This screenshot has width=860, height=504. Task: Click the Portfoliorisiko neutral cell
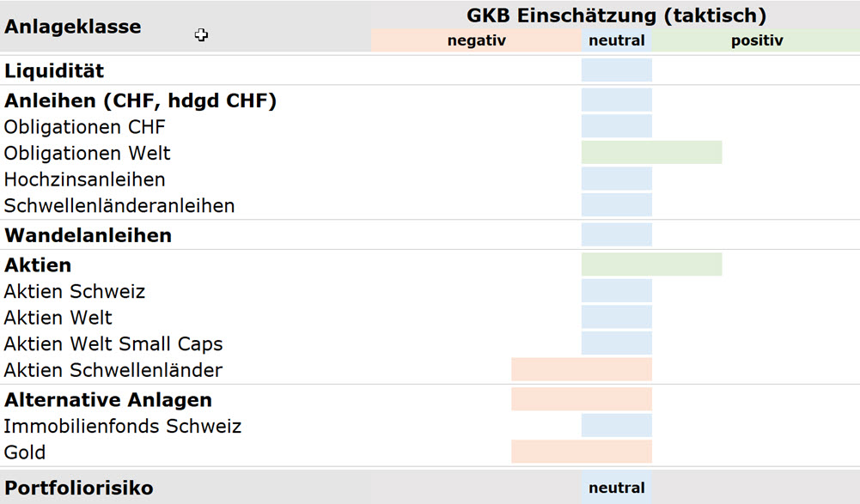pyautogui.click(x=617, y=488)
